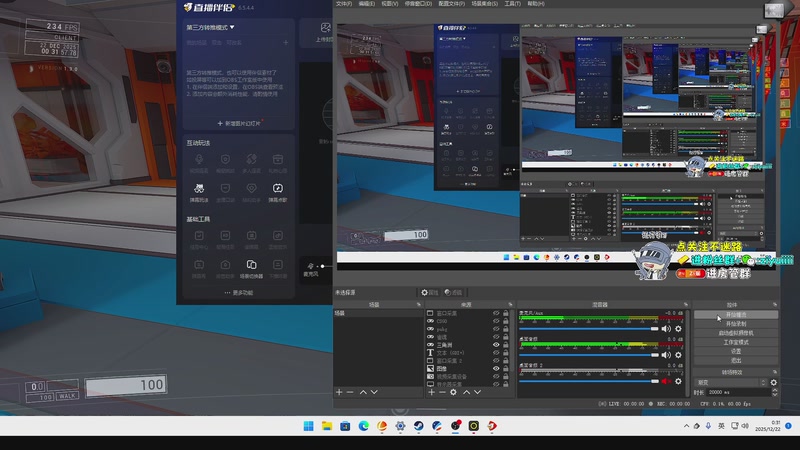
Task: Mute the 麦克风/Aux channel
Action: (666, 329)
